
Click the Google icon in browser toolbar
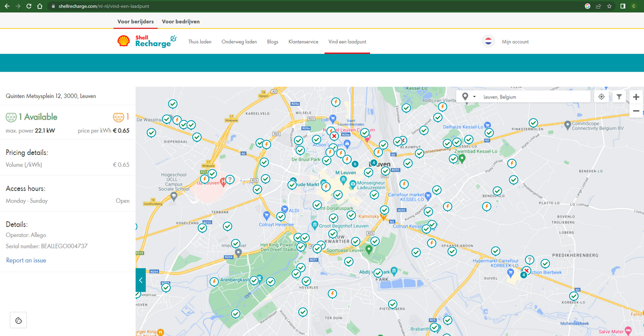coord(588,6)
